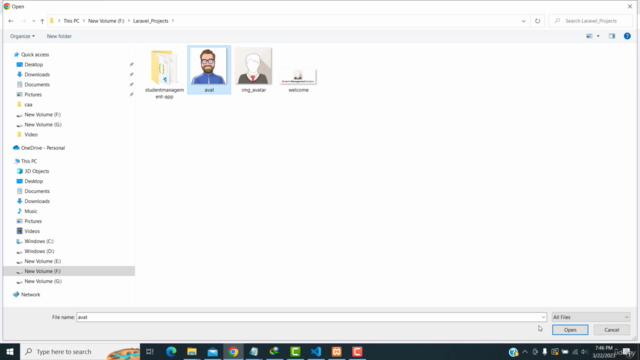This screenshot has width=640, height=360.
Task: Select Network in the sidebar
Action: pyautogui.click(x=31, y=294)
